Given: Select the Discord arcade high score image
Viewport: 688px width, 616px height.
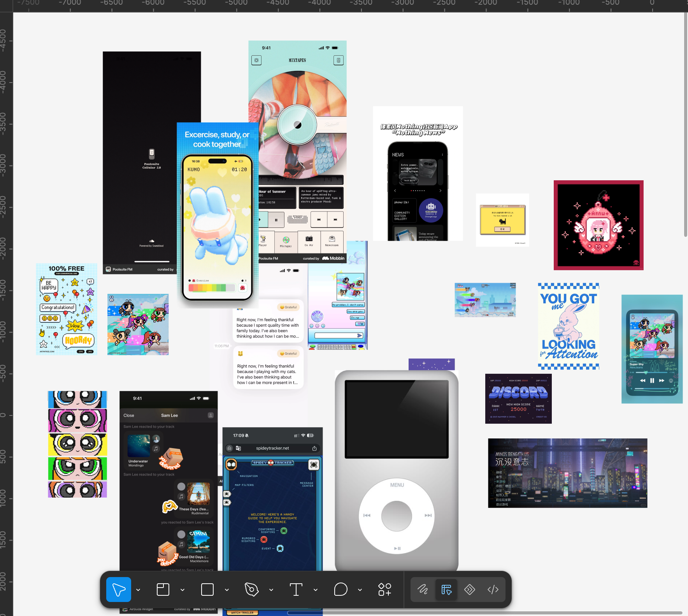Looking at the screenshot, I should tap(518, 399).
